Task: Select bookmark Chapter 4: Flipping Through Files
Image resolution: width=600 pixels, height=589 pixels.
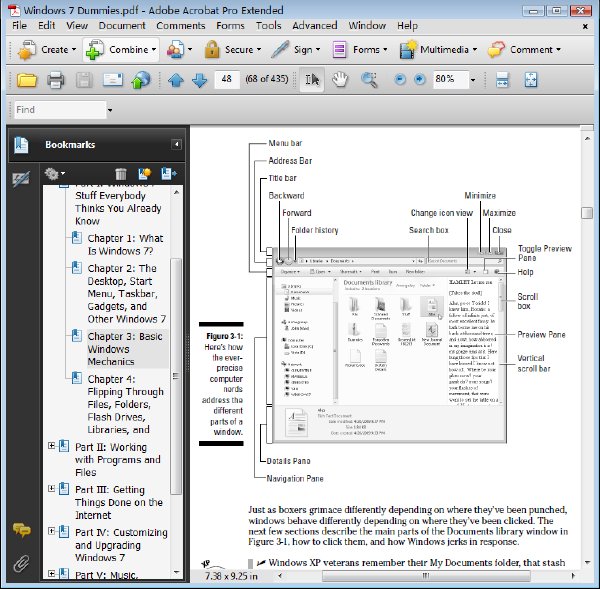Action: point(126,404)
